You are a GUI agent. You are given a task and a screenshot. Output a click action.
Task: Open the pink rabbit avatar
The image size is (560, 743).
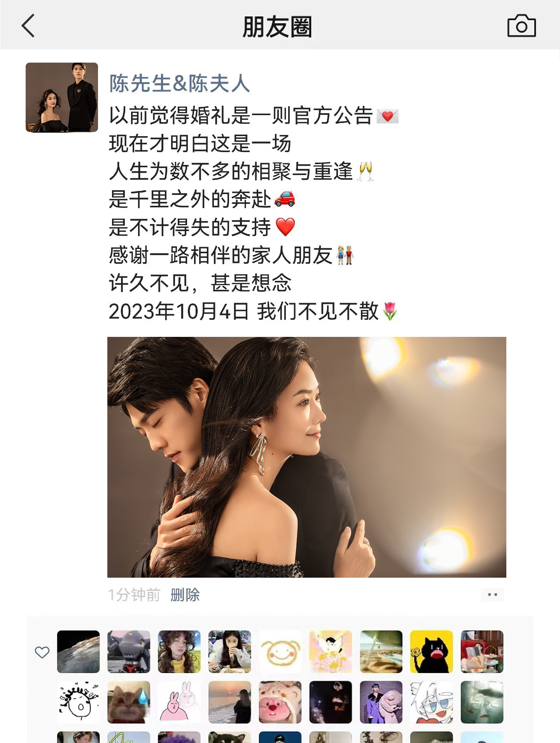179,702
